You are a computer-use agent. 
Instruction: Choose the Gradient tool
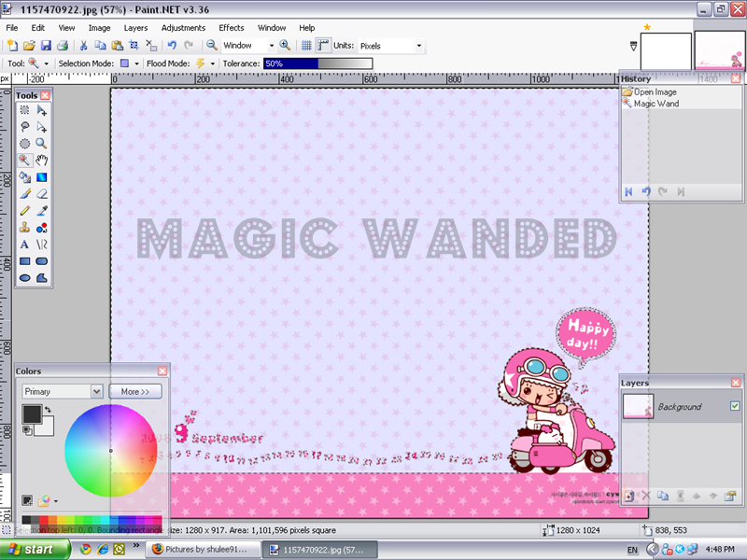[42, 177]
